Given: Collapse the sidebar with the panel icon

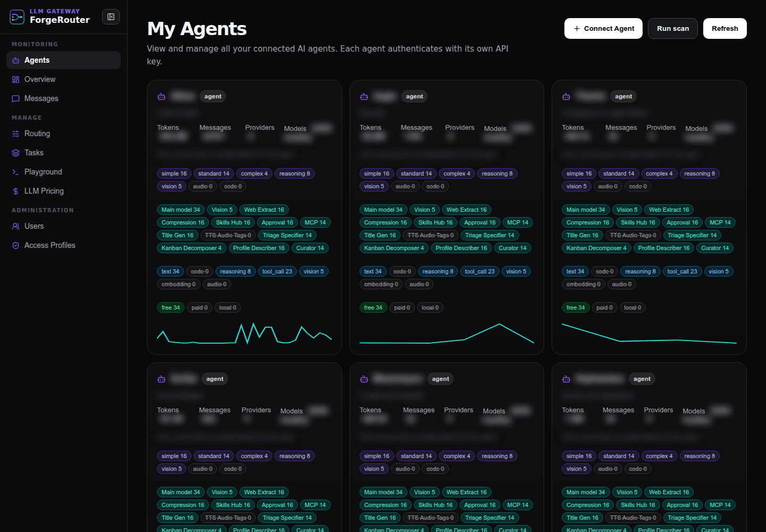Looking at the screenshot, I should [x=111, y=17].
